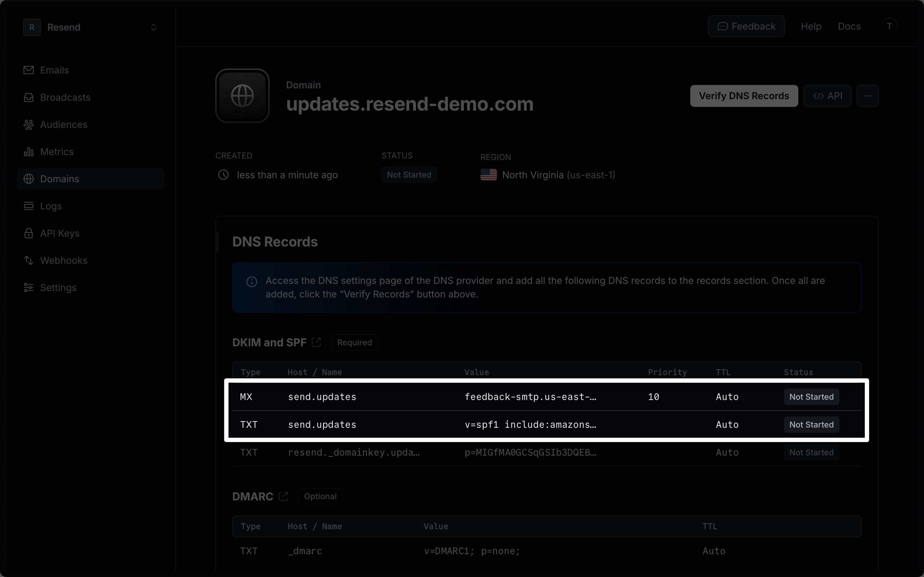Click Verify DNS Records button
The height and width of the screenshot is (577, 924).
click(x=744, y=96)
